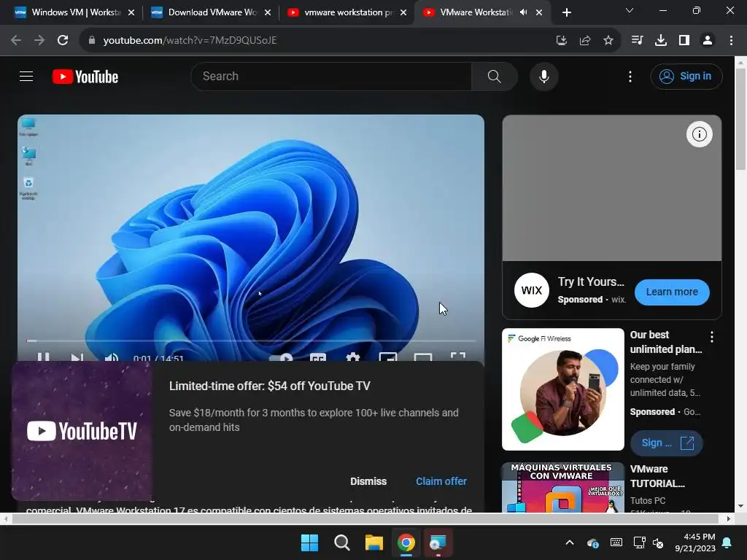Switch to Windows VM Workstation tab

tap(74, 12)
